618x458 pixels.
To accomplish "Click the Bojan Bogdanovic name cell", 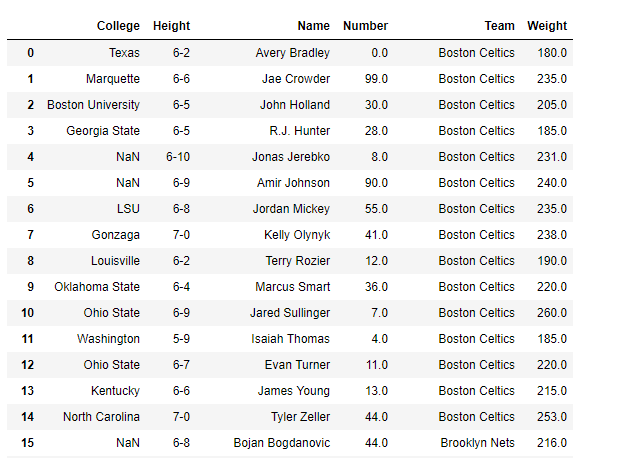I will click(x=281, y=443).
